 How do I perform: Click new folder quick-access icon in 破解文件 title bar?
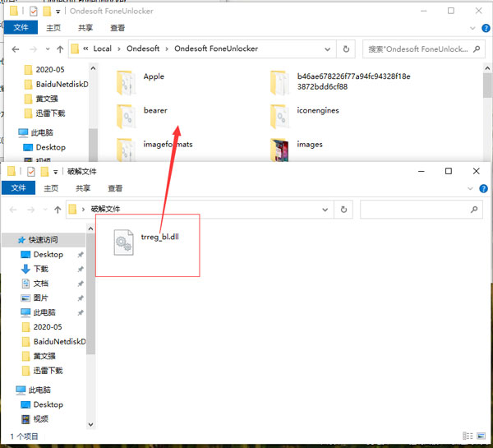pyautogui.click(x=44, y=172)
